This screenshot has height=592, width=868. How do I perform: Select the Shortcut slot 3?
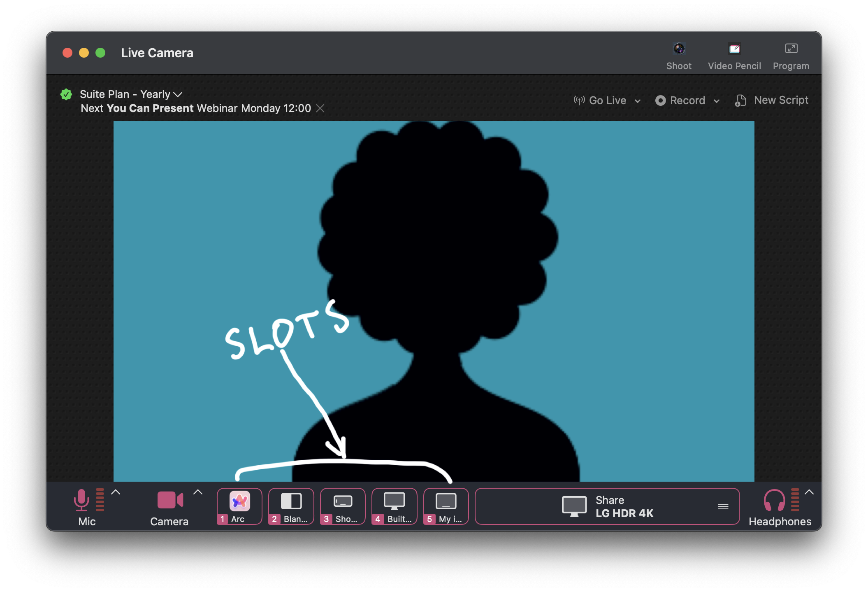[x=343, y=506]
